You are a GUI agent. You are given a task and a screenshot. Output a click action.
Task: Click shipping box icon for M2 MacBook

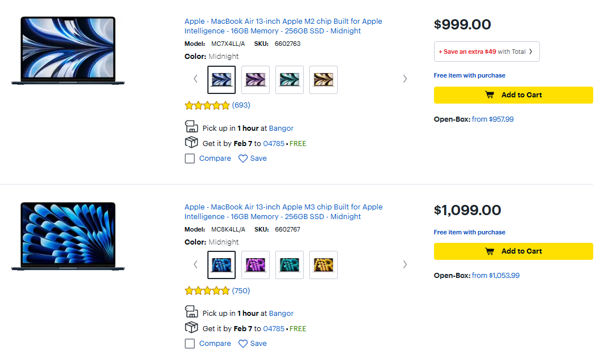coord(192,143)
